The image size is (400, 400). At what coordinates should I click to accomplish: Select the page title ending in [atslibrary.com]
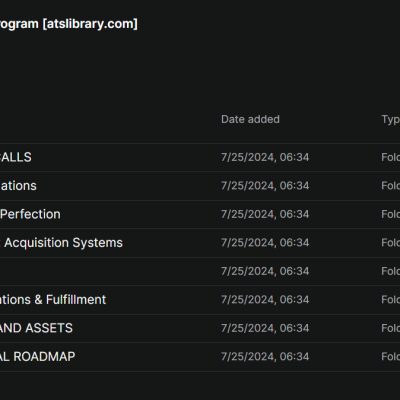[x=69, y=24]
